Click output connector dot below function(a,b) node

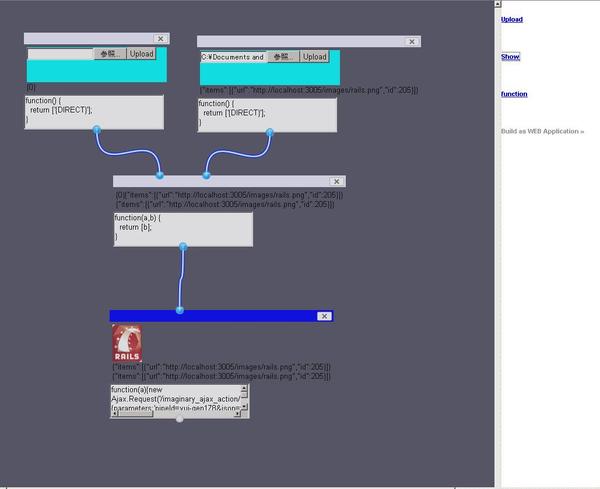[183, 246]
